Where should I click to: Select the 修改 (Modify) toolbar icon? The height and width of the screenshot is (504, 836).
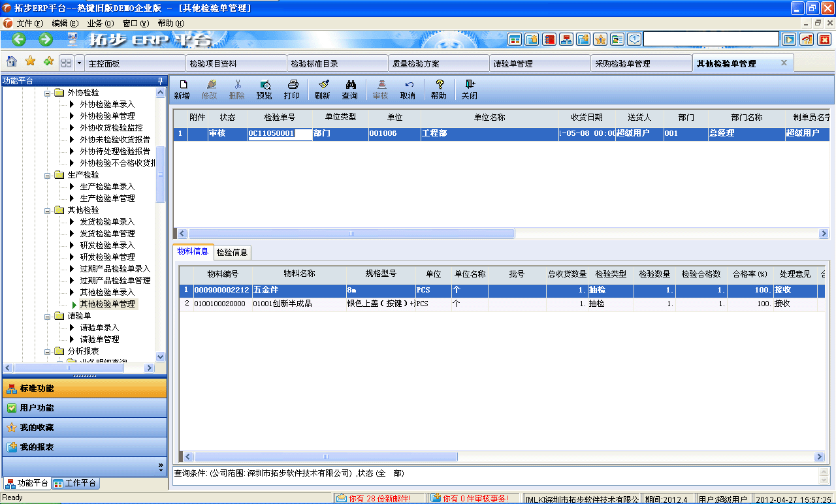211,89
